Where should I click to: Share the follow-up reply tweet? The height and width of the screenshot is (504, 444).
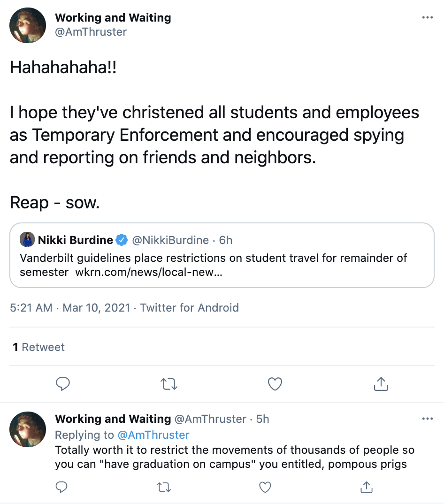(x=367, y=488)
